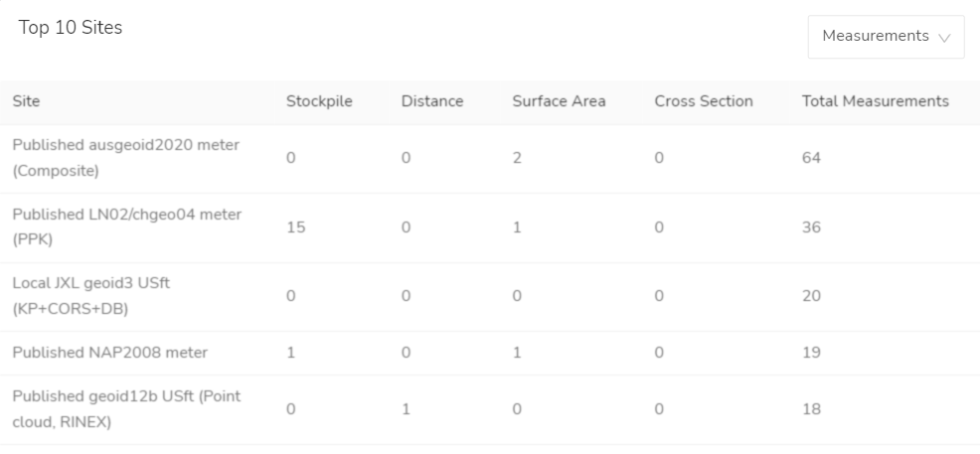Open Published ausgeoid2020 meter (Composite) site
The height and width of the screenshot is (454, 980).
[125, 158]
